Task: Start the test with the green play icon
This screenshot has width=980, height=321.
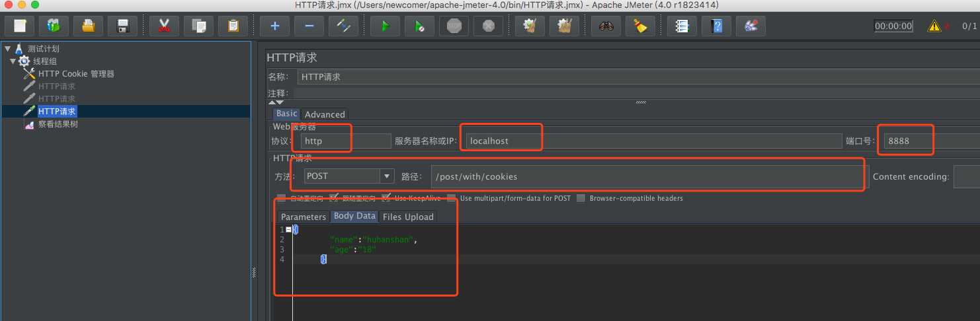Action: [385, 26]
